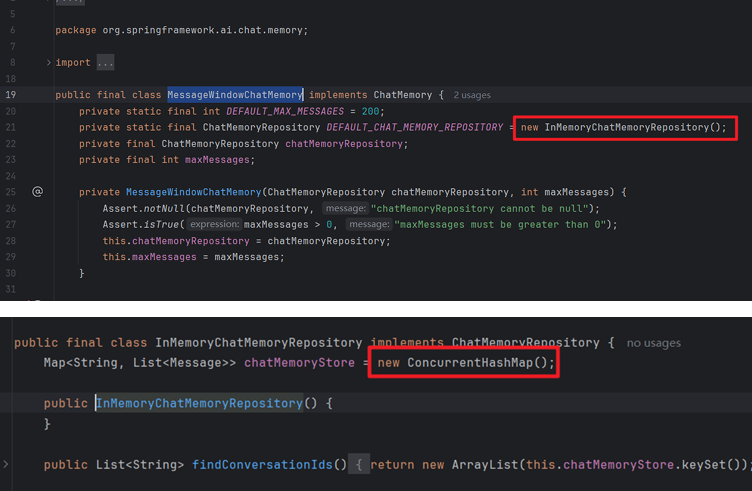Click the opening brace of folded findConversationIds body

(x=360, y=464)
